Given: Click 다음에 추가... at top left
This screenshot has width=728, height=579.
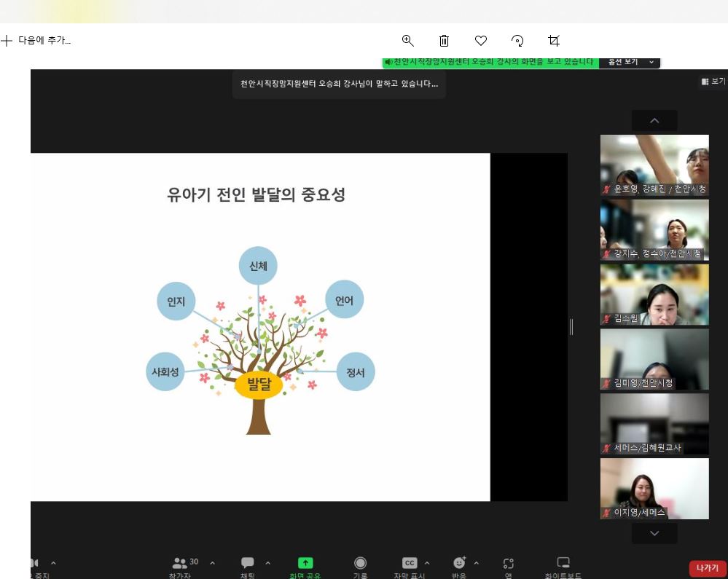Looking at the screenshot, I should 36,41.
